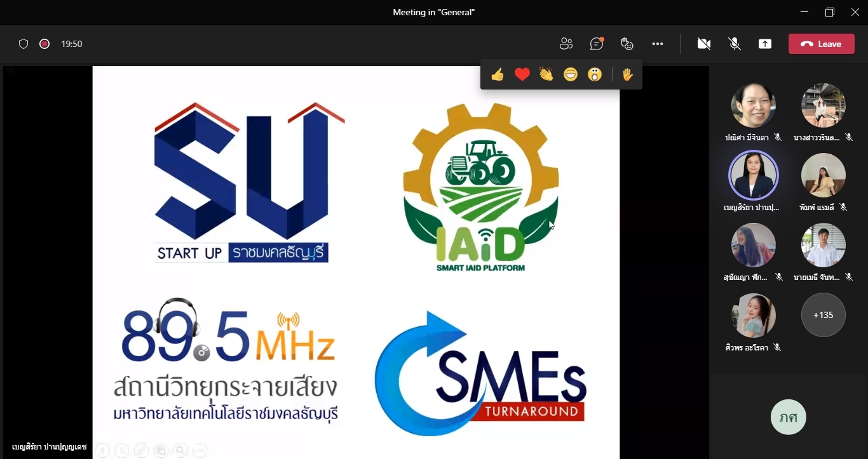Screen dimensions: 868x459
Task: Send a heart reaction
Action: [522, 75]
